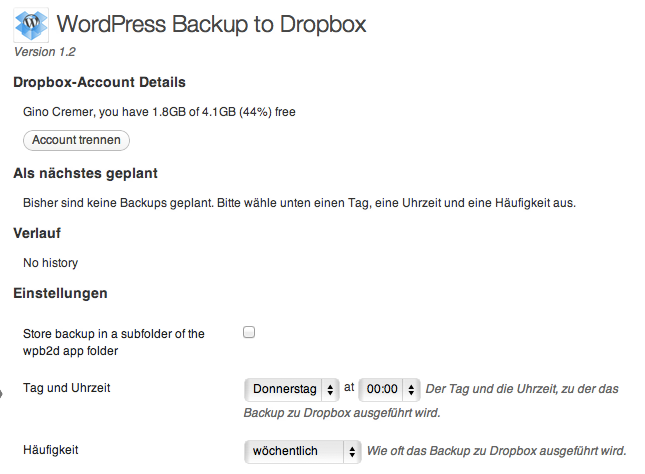The height and width of the screenshot is (474, 645).
Task: Click the Verlauf section heading
Action: point(37,233)
